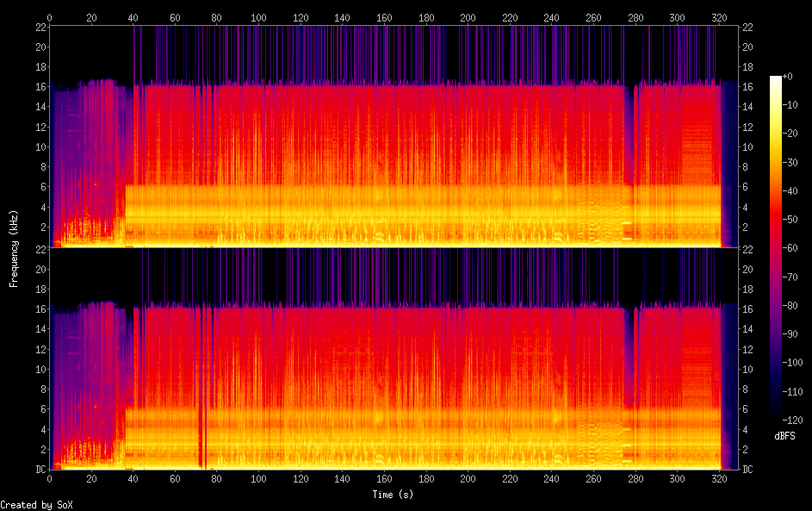
Task: Select the 100 tick on the top time axis
Action: tap(258, 17)
